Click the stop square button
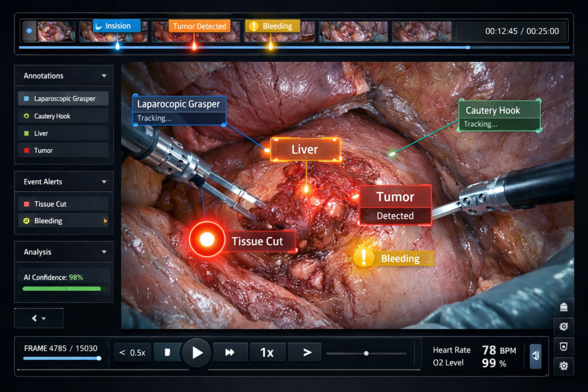This screenshot has height=392, width=588. pos(167,352)
